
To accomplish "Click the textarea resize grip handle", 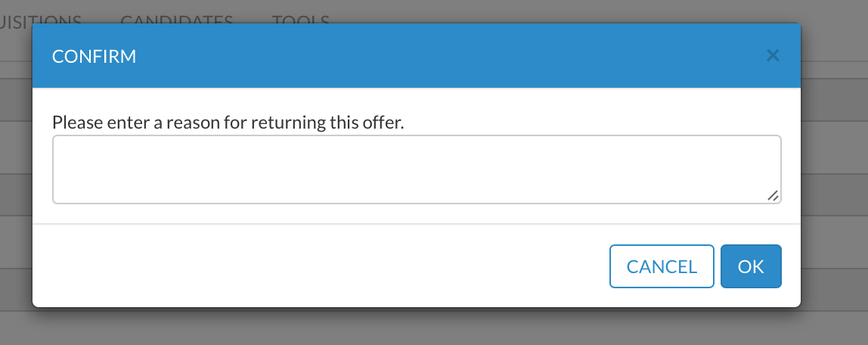I will 773,195.
